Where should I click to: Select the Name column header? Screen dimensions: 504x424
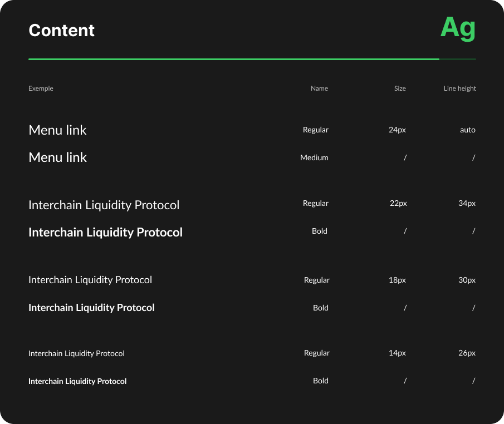(x=319, y=88)
